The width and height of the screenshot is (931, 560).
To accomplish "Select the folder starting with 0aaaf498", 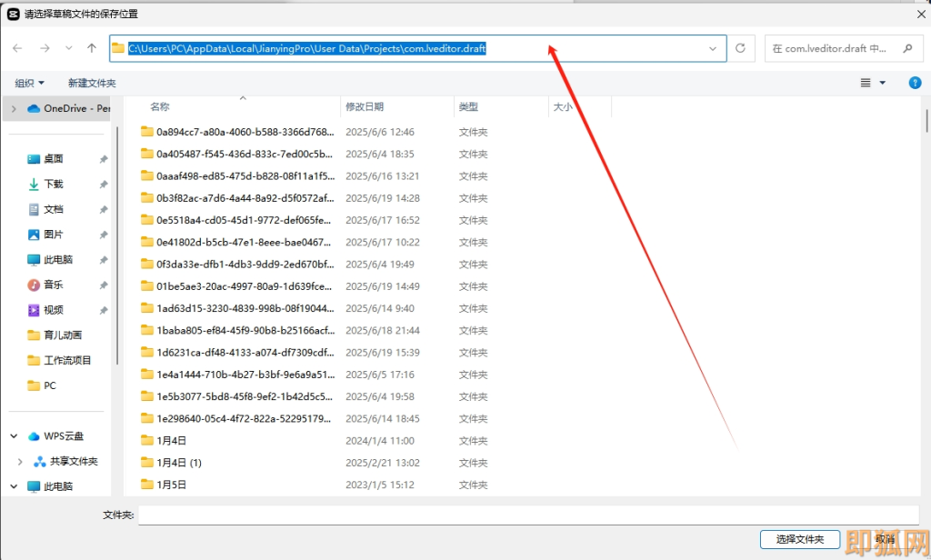I will (237, 175).
